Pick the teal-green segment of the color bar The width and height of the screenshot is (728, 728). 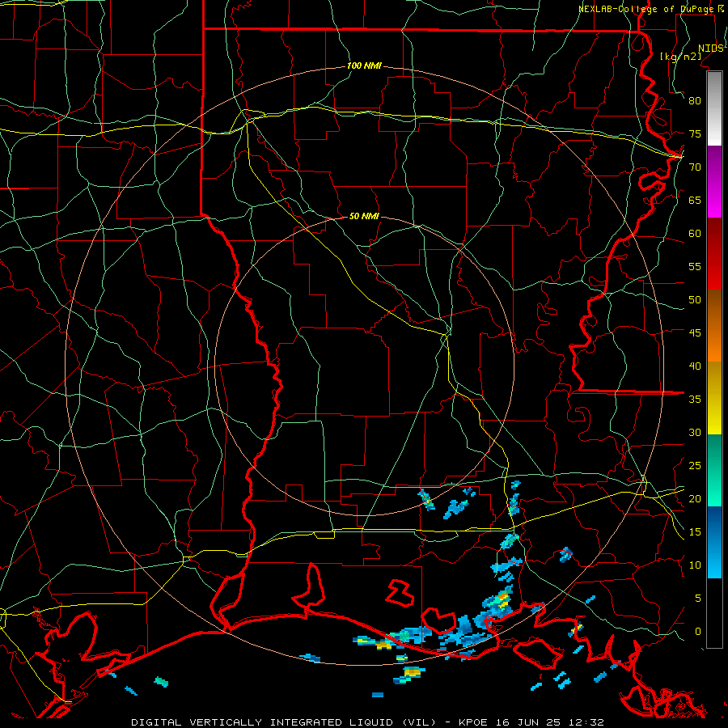[x=714, y=470]
